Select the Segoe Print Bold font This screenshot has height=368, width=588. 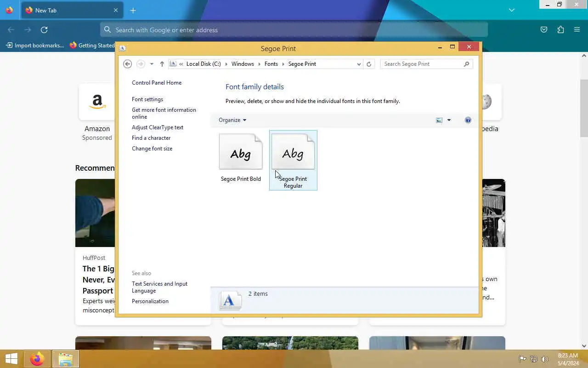pyautogui.click(x=241, y=158)
